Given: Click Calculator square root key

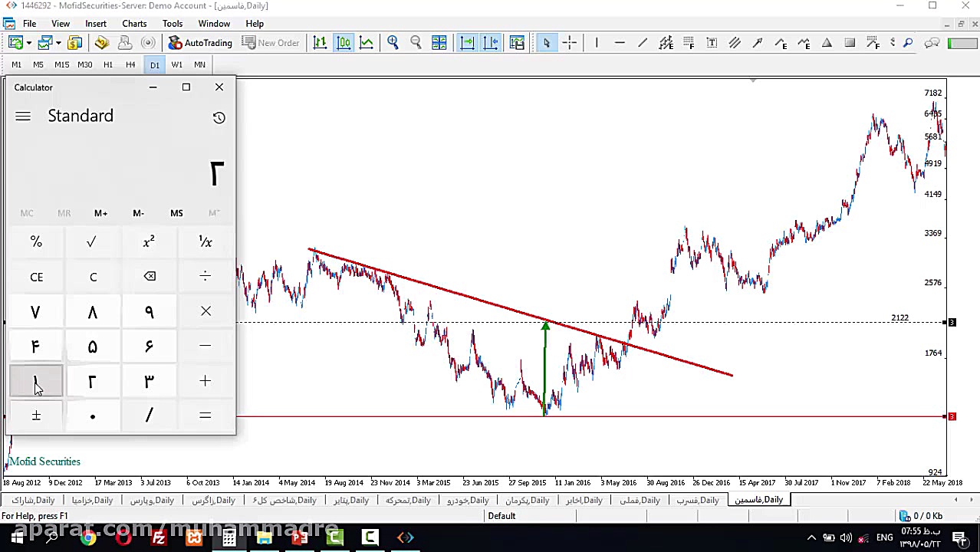Looking at the screenshot, I should [91, 242].
